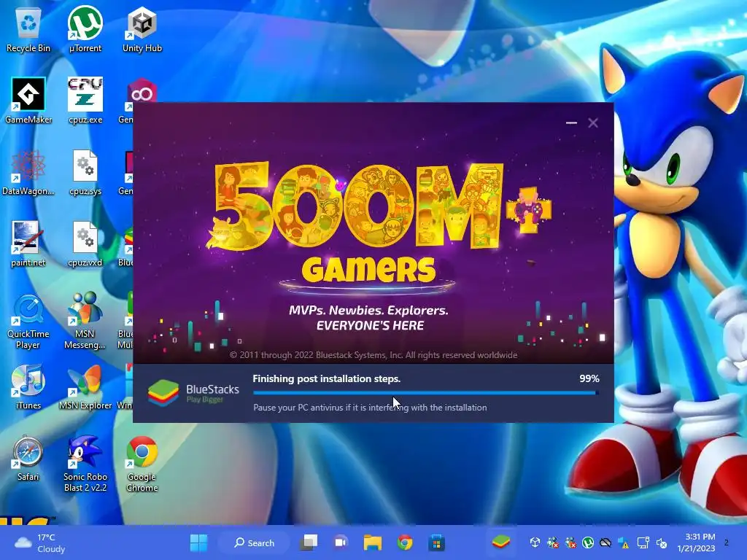Click the OneDrive cloud tray icon
The width and height of the screenshot is (747, 560).
(605, 542)
